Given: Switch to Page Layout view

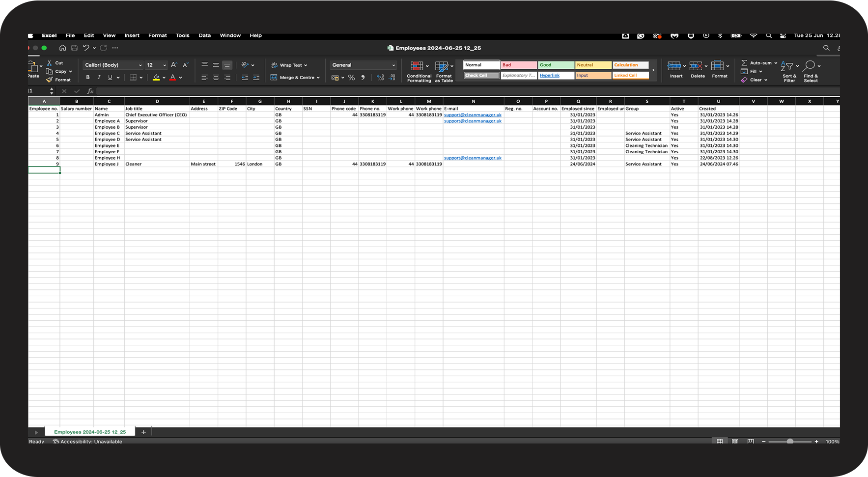Looking at the screenshot, I should click(x=735, y=442).
